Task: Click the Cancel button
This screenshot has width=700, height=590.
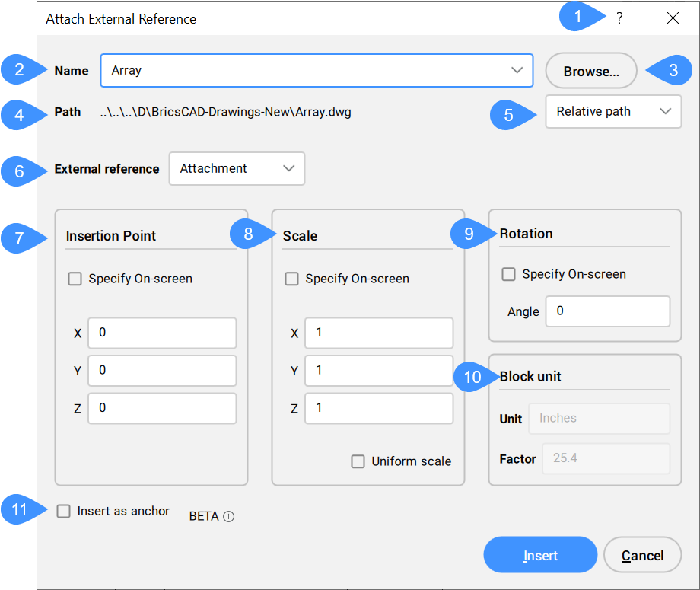Action: [641, 556]
